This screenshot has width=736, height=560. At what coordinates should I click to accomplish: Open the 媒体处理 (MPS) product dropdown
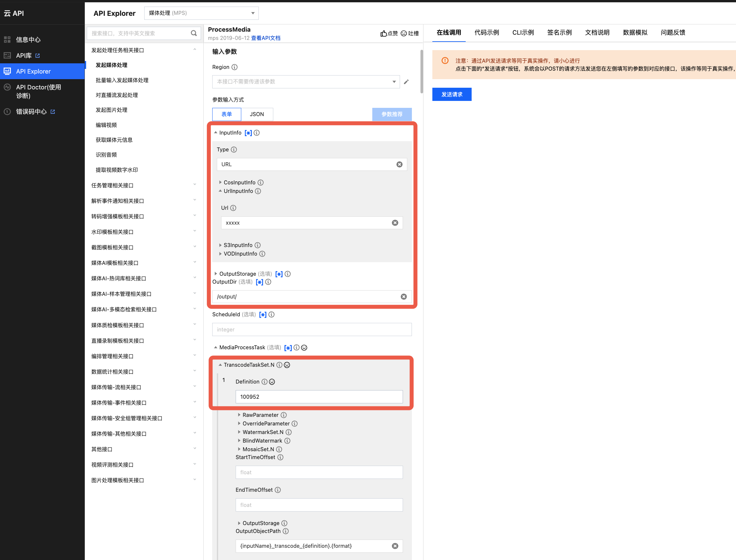coord(201,13)
